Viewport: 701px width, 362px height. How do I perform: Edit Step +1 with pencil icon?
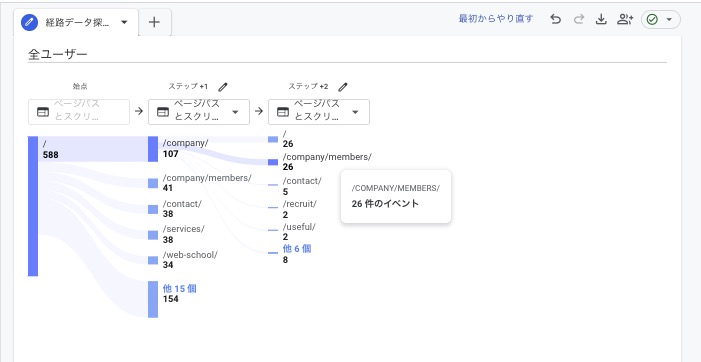click(223, 87)
